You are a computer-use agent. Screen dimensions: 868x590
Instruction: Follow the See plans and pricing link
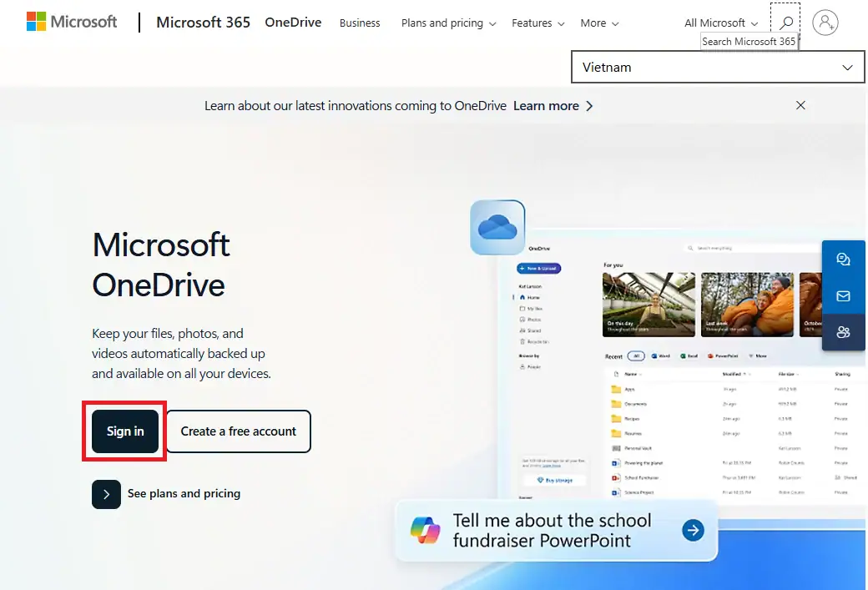pyautogui.click(x=183, y=494)
